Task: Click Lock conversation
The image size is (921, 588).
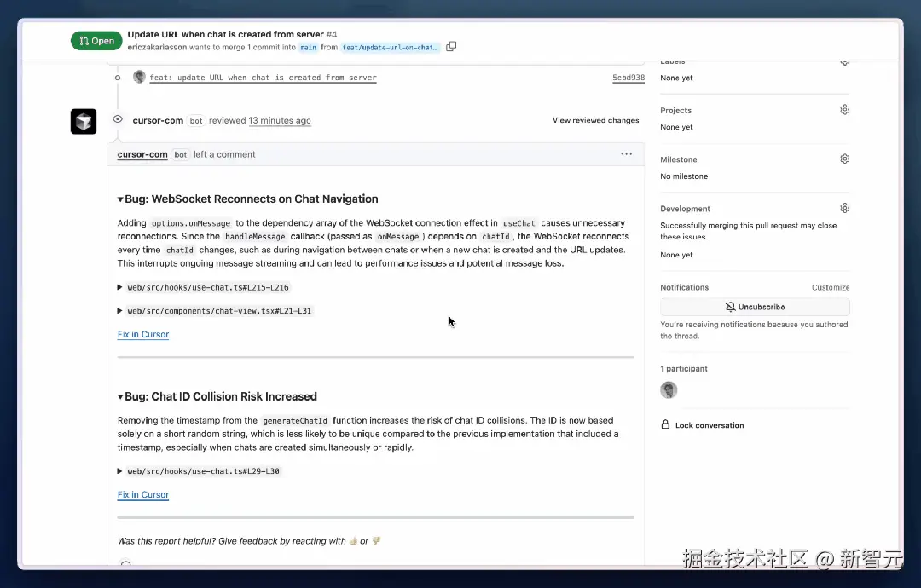Action: tap(703, 425)
